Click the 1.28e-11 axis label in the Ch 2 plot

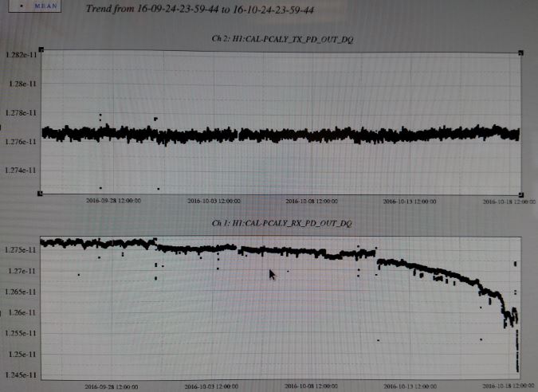click(22, 84)
